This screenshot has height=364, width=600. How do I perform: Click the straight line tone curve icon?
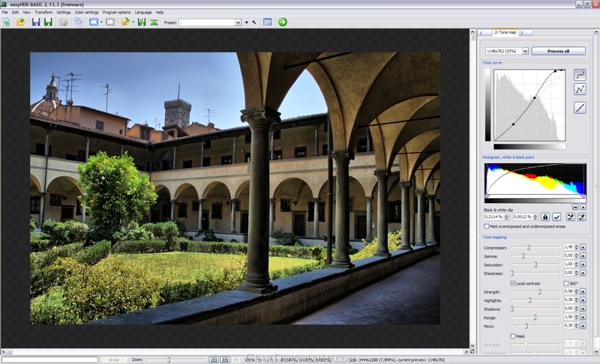tap(580, 108)
